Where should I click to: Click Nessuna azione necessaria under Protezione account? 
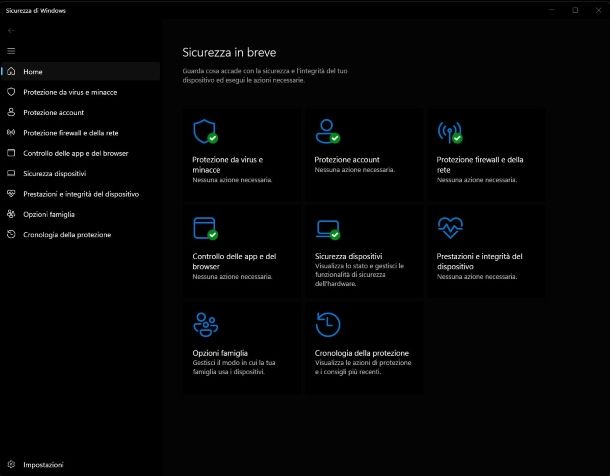coord(354,170)
